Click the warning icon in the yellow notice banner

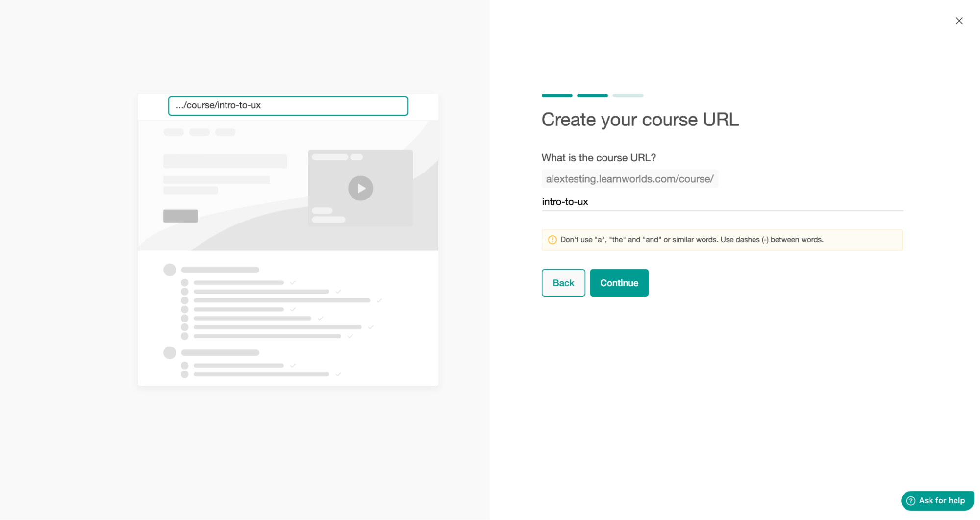(552, 240)
